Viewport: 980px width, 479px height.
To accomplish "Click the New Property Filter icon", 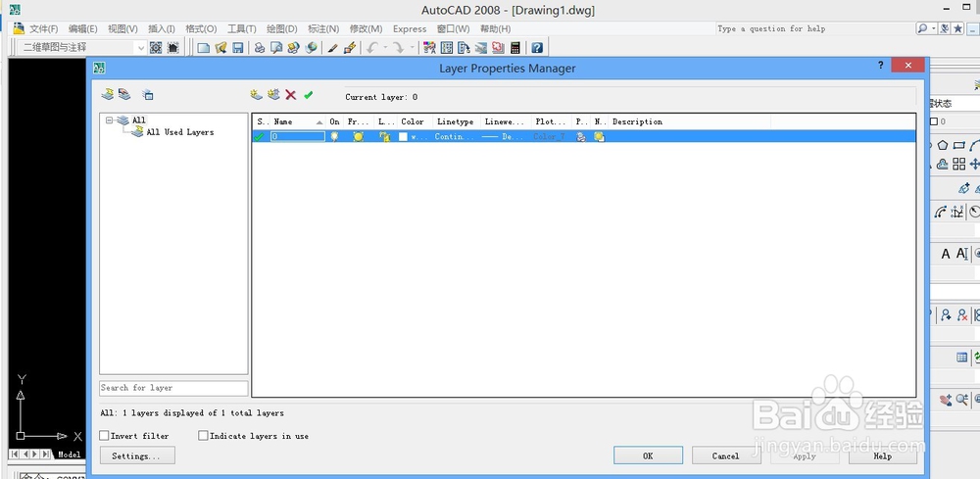I will coord(108,94).
